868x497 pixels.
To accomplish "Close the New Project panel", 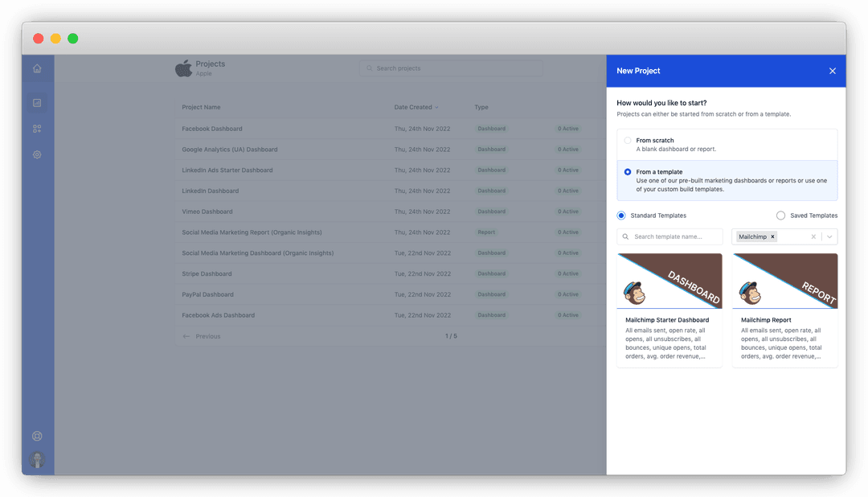I will tap(832, 71).
